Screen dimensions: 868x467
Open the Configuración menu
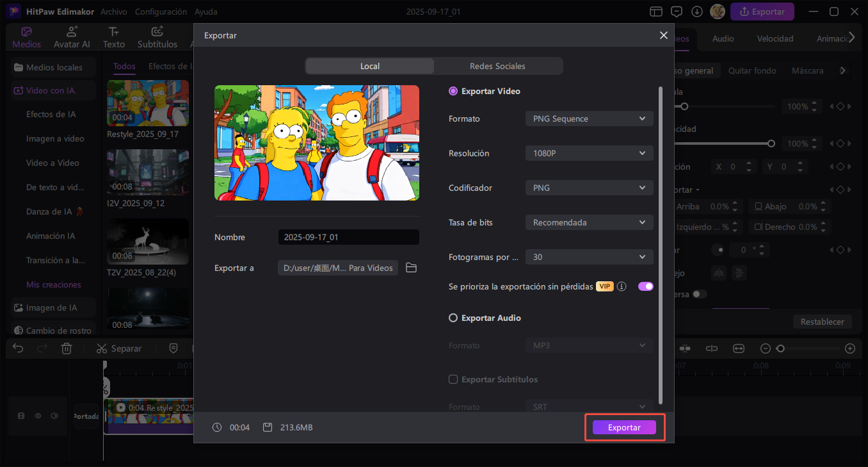161,12
